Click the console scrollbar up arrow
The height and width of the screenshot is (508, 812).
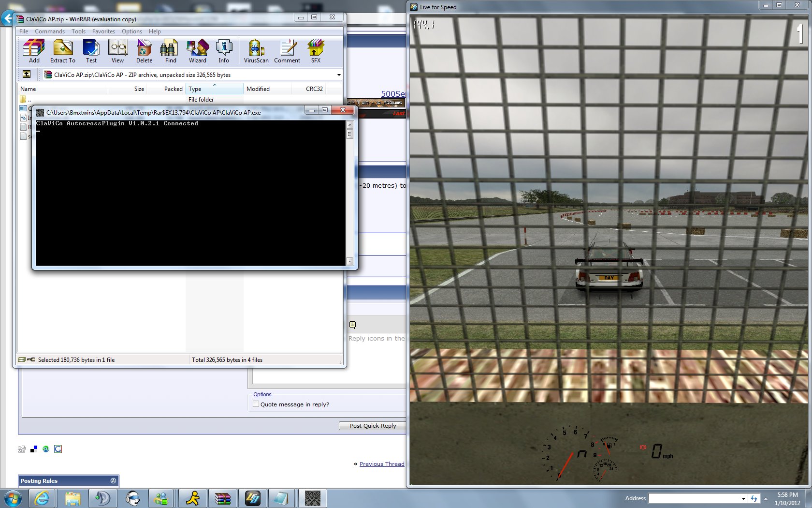[350, 125]
